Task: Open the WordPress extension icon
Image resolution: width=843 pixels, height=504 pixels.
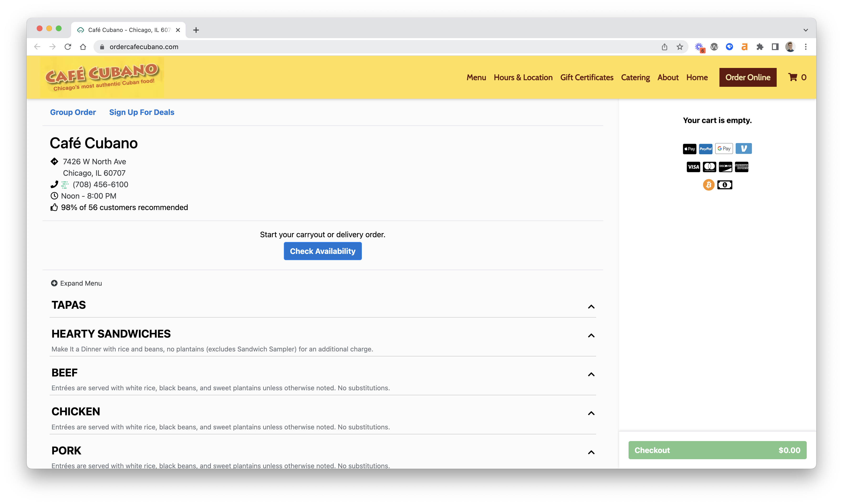Action: tap(714, 47)
